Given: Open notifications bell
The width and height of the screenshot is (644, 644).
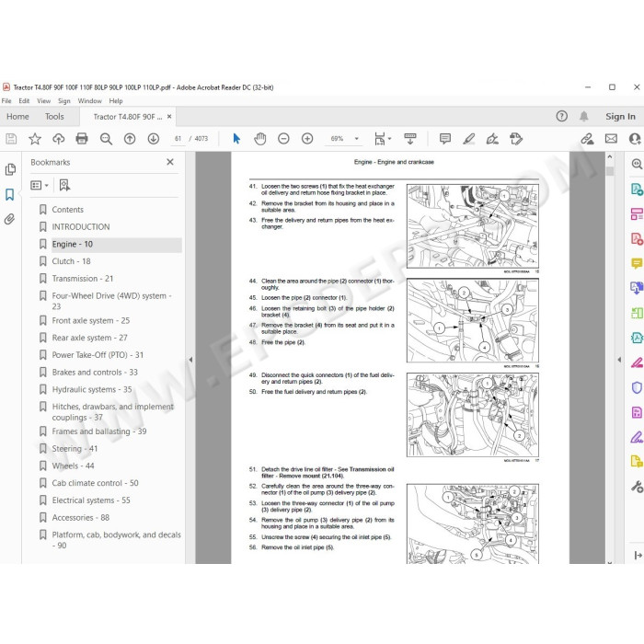Looking at the screenshot, I should [583, 116].
